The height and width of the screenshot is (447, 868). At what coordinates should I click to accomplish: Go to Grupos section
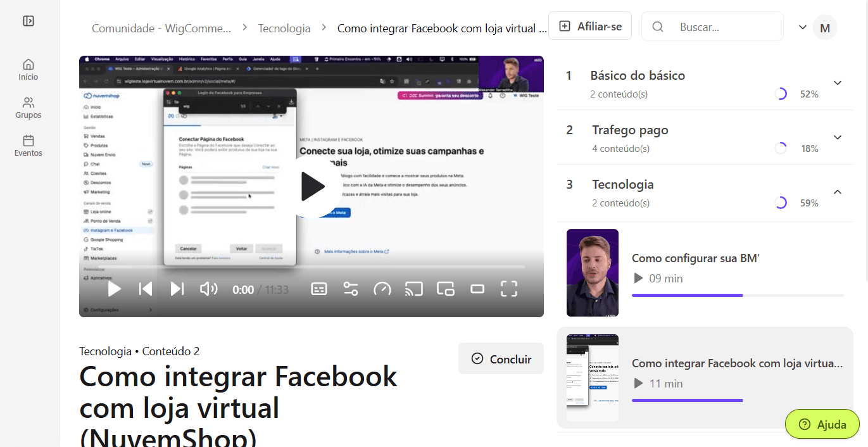click(28, 108)
